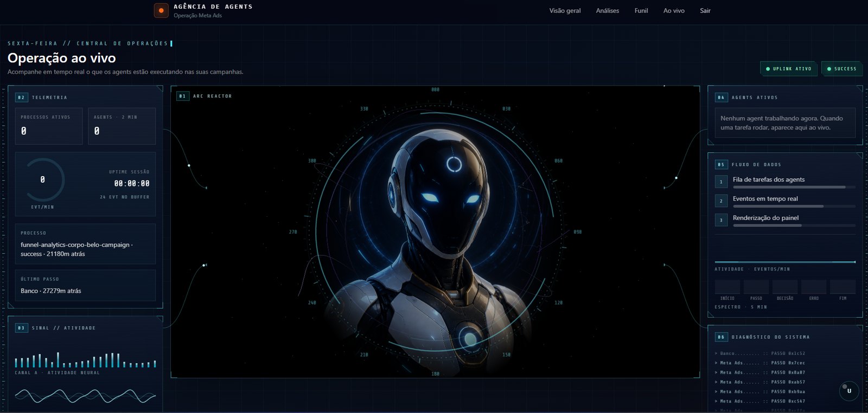Click the Nenhum agent trabalhando agora message
Image resolution: width=868 pixels, height=413 pixels.
pos(785,123)
